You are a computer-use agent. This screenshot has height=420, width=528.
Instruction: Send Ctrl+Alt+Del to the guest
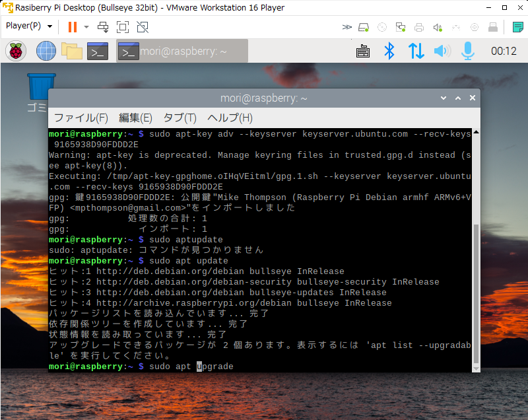(103, 27)
